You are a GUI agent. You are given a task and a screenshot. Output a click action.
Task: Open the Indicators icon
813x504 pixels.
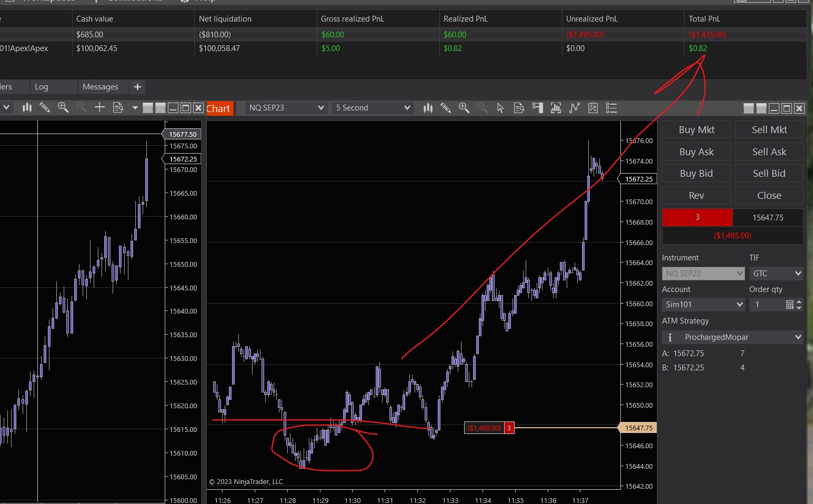[x=556, y=108]
